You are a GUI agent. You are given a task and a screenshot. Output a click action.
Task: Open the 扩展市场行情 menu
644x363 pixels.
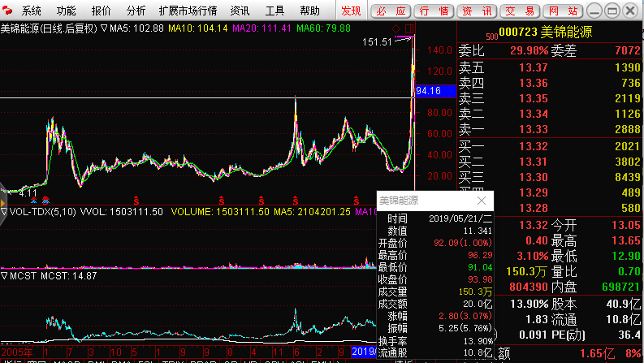pos(188,11)
